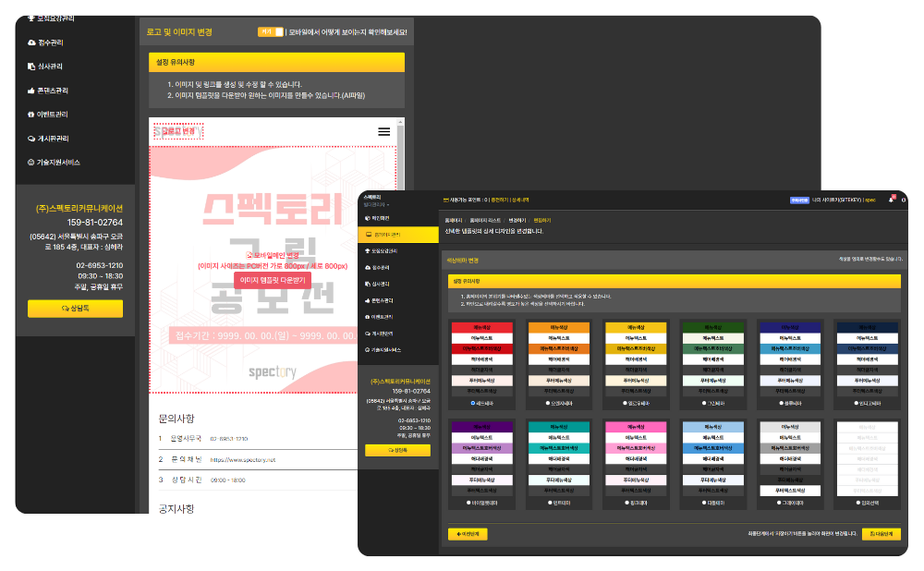This screenshot has height=571, width=924.
Task: Select the 그레이테마 radio button
Action: point(779,503)
